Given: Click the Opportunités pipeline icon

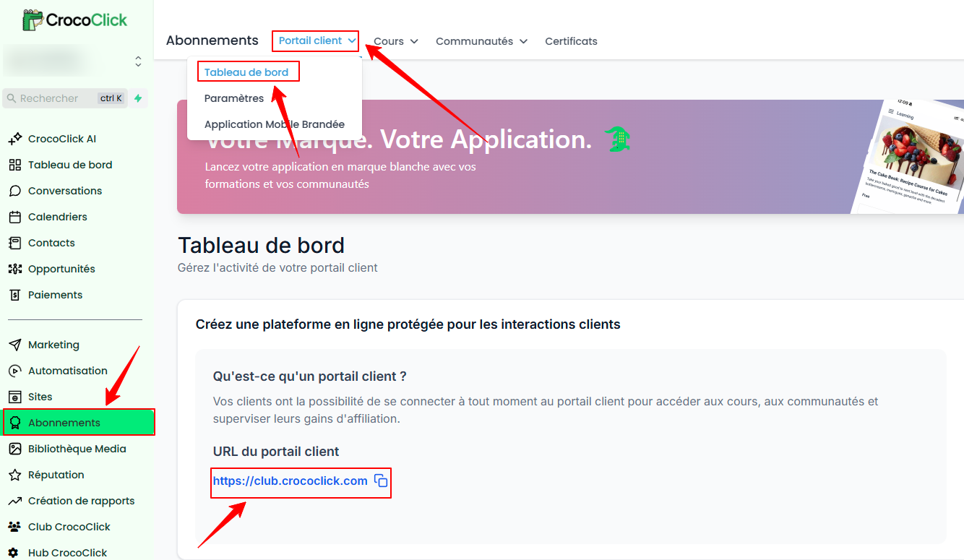Looking at the screenshot, I should click(x=14, y=269).
